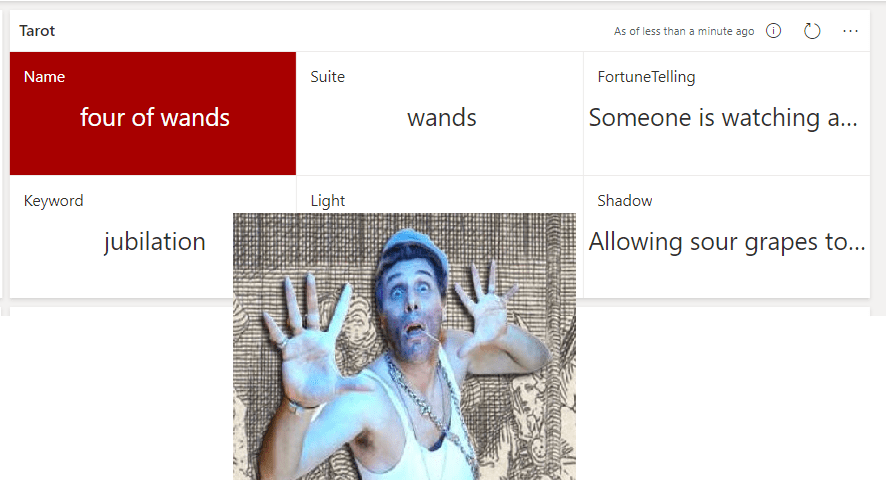This screenshot has width=886, height=480.
Task: Click the 'As of less than a minute ago' text
Action: tap(684, 31)
